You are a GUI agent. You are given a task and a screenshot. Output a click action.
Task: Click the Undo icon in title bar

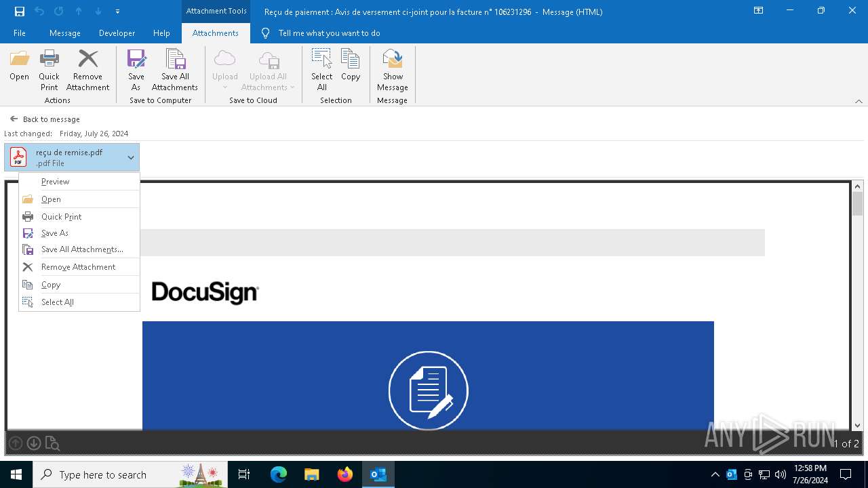click(39, 12)
